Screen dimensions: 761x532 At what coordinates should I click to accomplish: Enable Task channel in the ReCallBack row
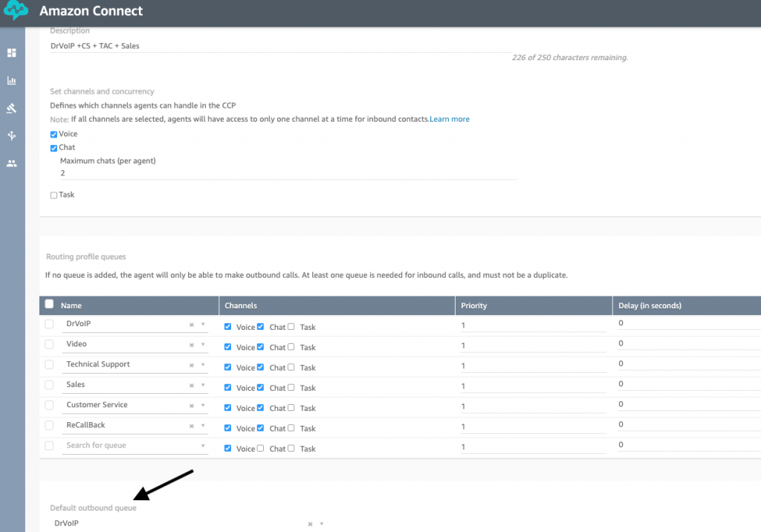coord(291,428)
